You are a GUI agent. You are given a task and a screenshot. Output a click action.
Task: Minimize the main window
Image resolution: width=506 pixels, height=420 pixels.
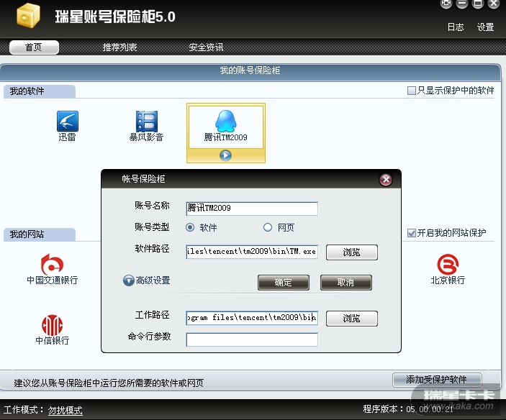462,4
